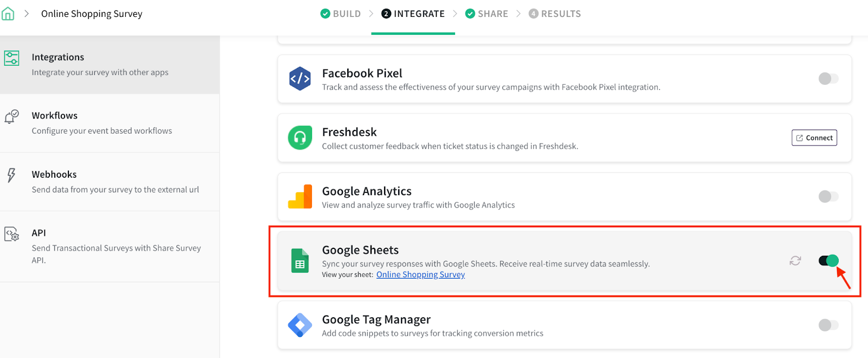Open the Online Shopping Survey sheet link
Viewport: 868px width, 358px height.
click(420, 274)
